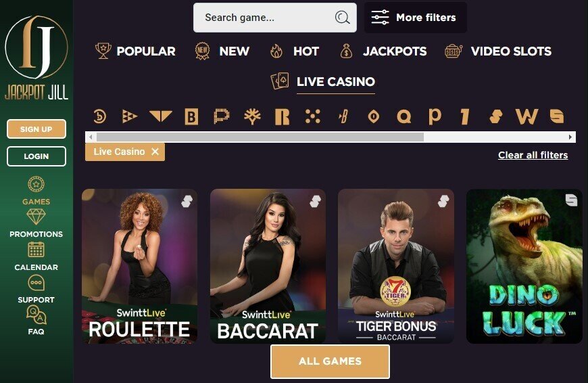Click the provider list left scroll arrow
The width and height of the screenshot is (588, 383).
point(91,137)
